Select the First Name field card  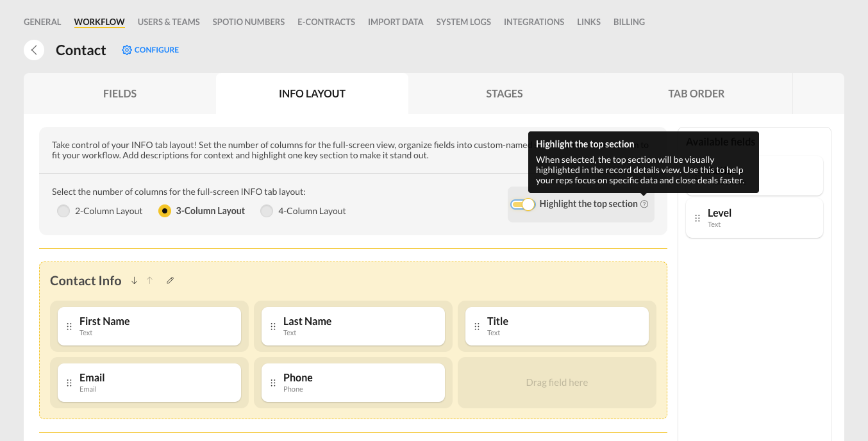(149, 326)
